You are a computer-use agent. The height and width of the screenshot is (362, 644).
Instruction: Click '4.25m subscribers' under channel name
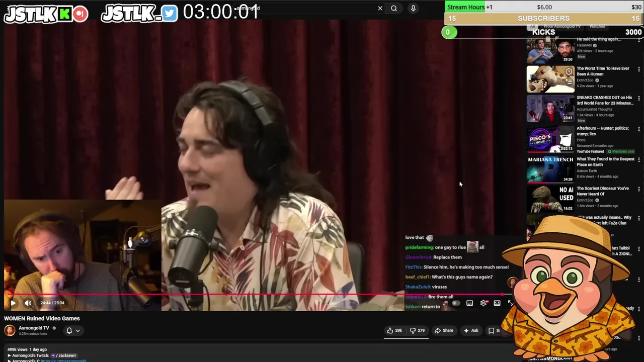(x=33, y=334)
